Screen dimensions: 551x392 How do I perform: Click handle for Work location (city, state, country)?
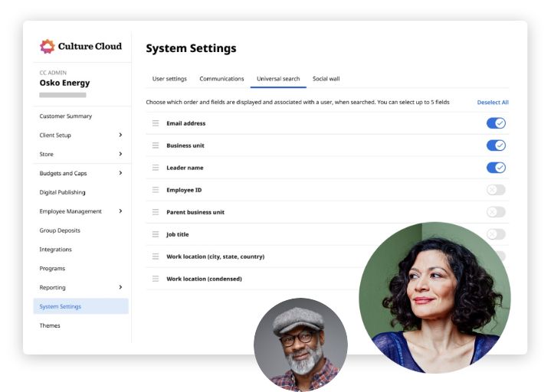tap(156, 256)
